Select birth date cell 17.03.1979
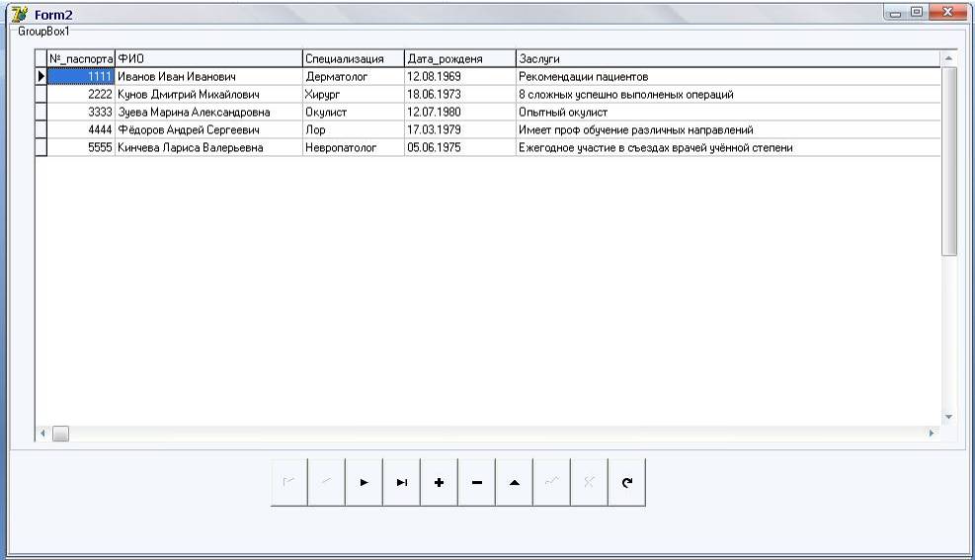Image resolution: width=975 pixels, height=560 pixels. [460, 129]
